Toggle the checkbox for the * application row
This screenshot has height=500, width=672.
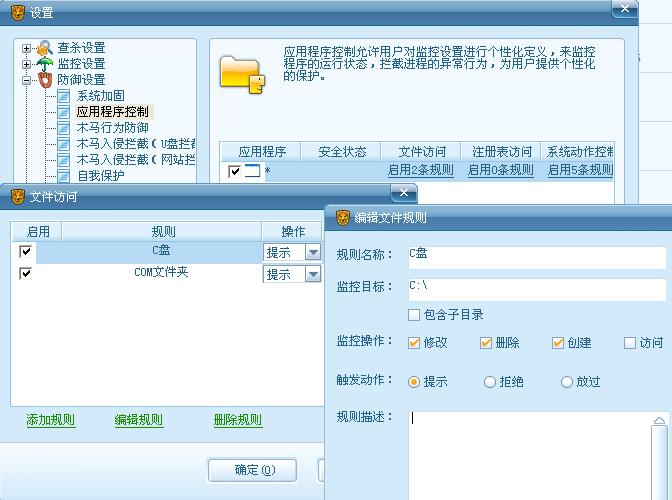click(234, 171)
